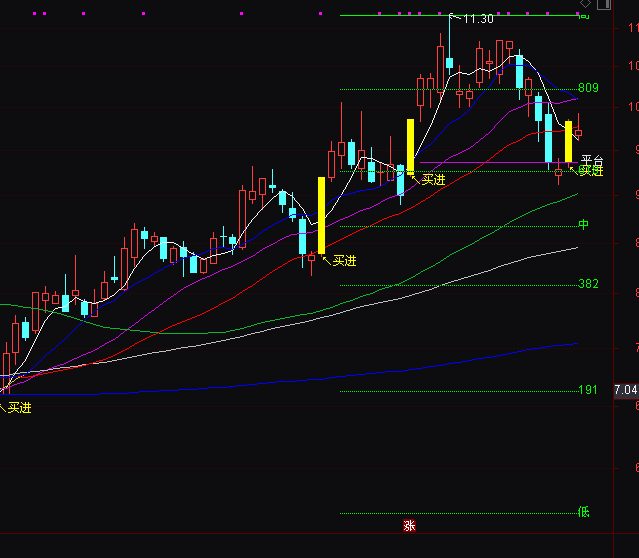Click the last red candlestick on right

click(x=578, y=132)
